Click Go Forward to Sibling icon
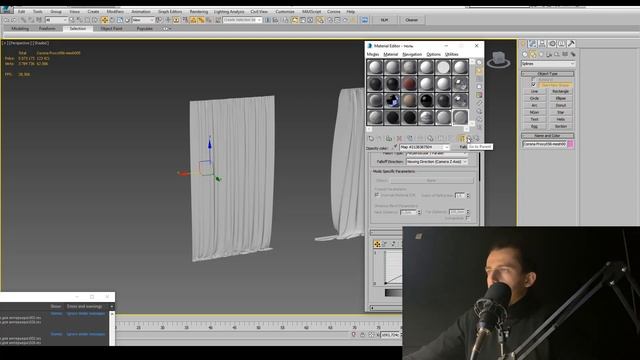The image size is (640, 360). pyautogui.click(x=476, y=139)
